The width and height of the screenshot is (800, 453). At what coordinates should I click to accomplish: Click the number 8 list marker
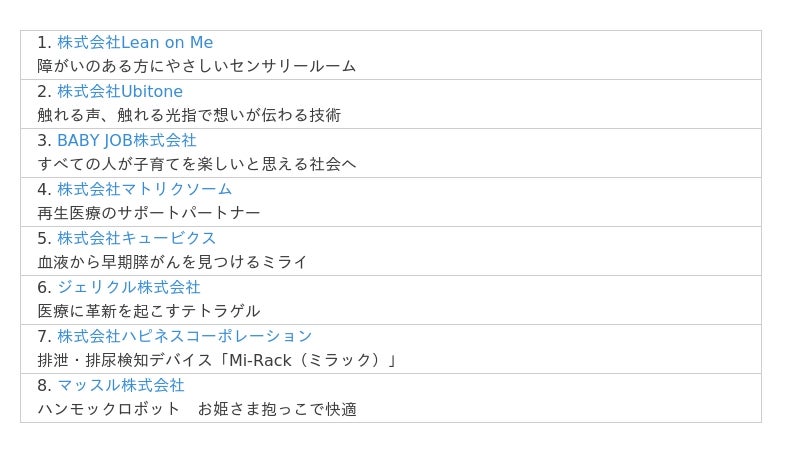(x=44, y=385)
